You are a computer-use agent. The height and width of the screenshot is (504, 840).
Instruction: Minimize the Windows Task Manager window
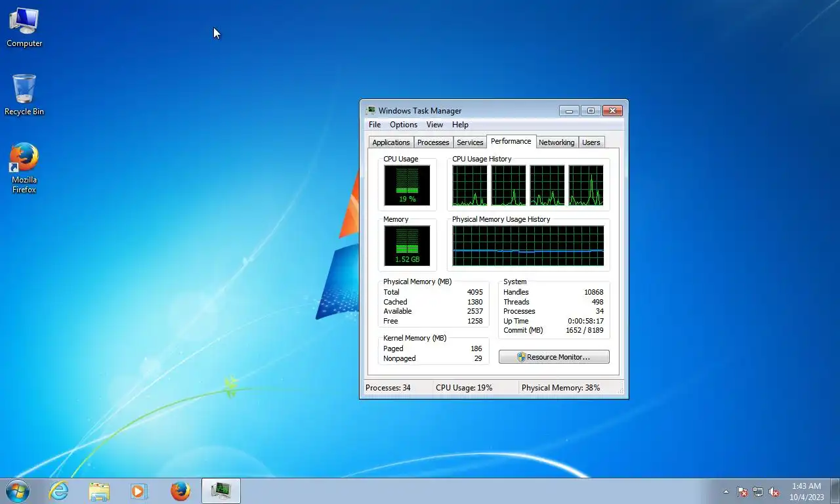click(x=569, y=111)
